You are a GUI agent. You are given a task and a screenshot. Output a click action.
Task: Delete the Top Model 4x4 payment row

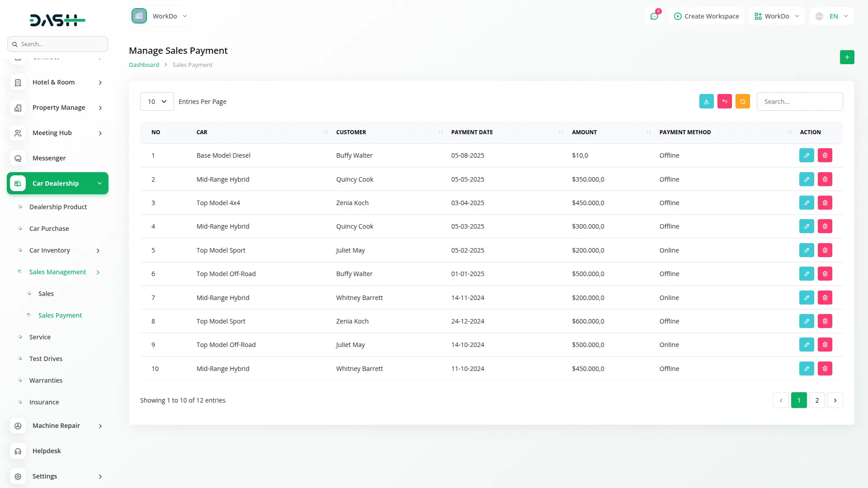click(825, 203)
